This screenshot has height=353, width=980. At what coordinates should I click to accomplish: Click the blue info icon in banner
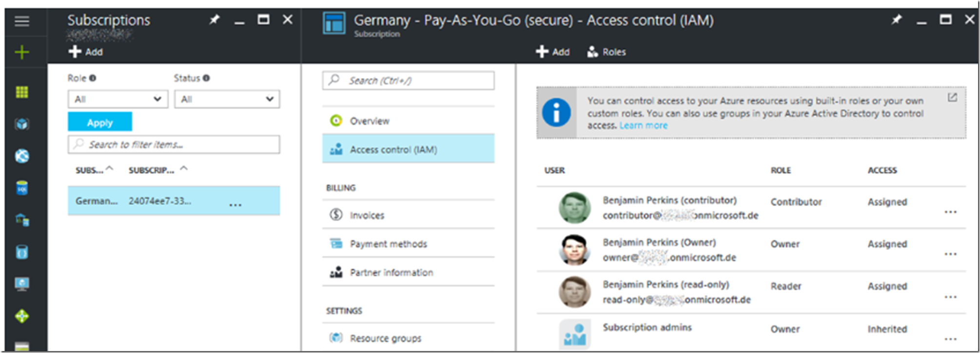pyautogui.click(x=556, y=112)
